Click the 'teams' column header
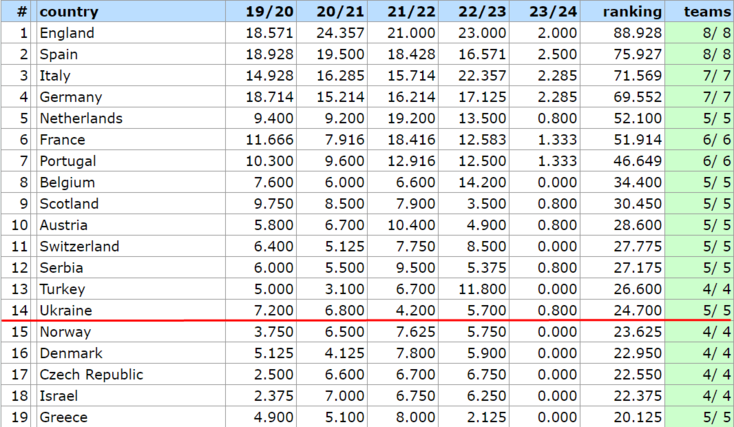 [x=707, y=12]
